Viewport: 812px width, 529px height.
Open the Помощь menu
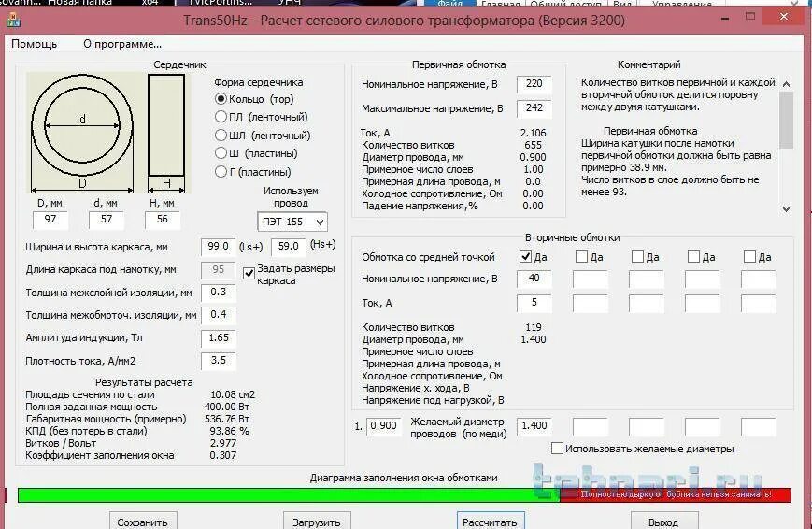pos(35,44)
